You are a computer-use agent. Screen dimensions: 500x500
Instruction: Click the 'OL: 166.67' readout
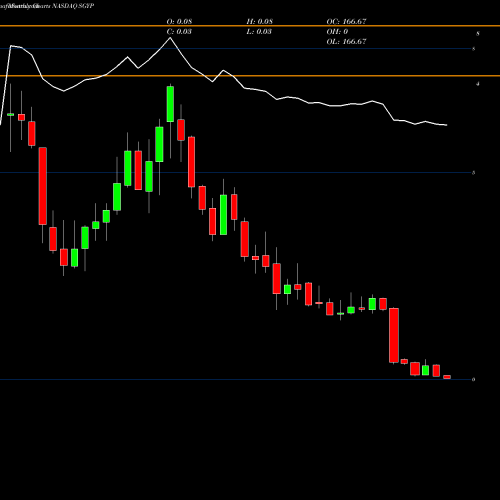coord(346,41)
